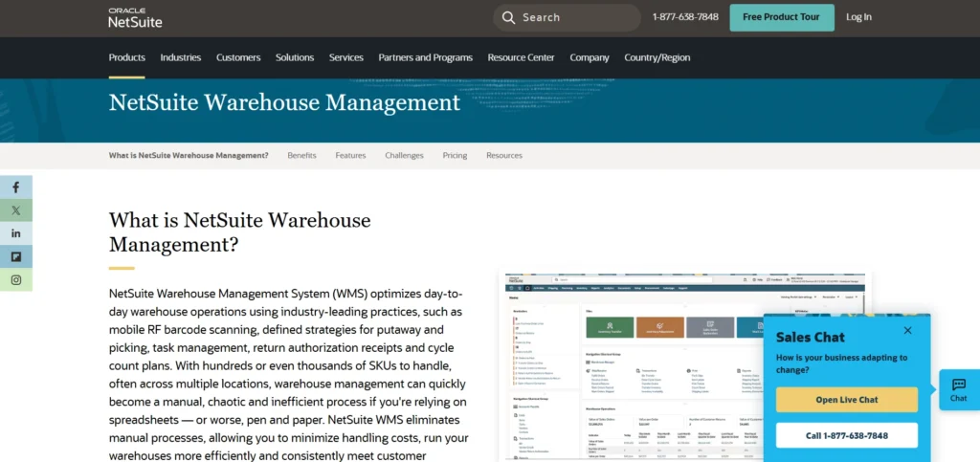
Task: Share page on X (Twitter)
Action: click(16, 210)
